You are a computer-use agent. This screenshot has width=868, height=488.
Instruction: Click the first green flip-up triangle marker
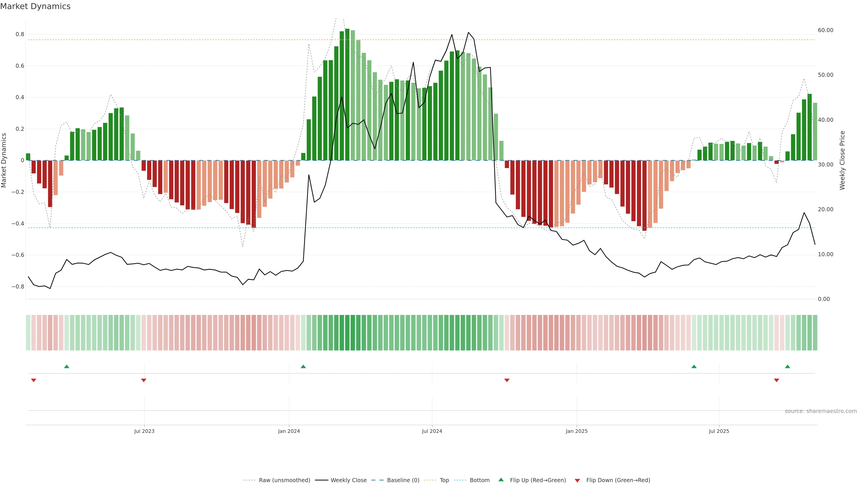[x=67, y=366]
